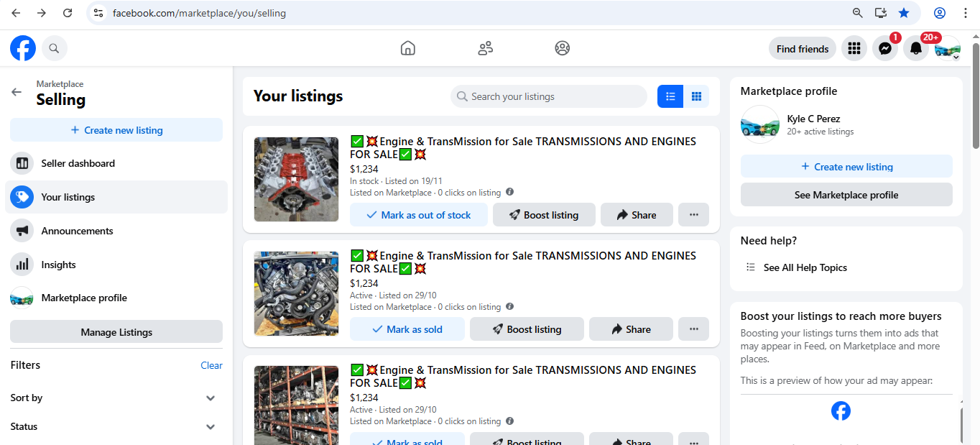Switch listings to grid view

(x=696, y=96)
